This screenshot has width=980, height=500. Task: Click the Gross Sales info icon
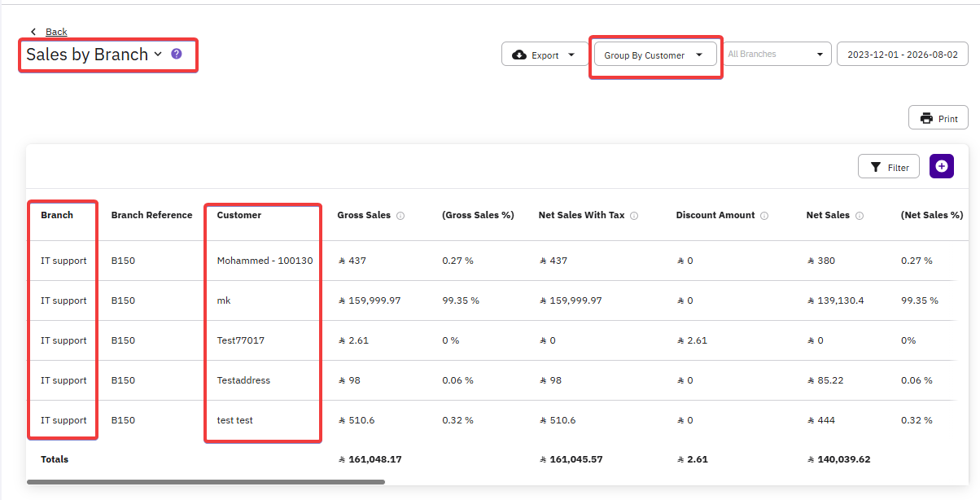[x=400, y=216]
